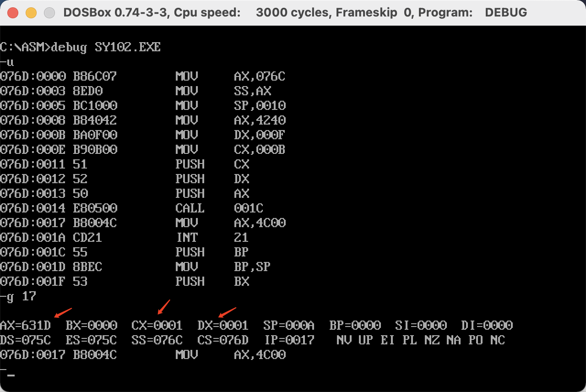This screenshot has width=586, height=392.
Task: Click the 'PUSH CX' instruction
Action: [x=212, y=164]
